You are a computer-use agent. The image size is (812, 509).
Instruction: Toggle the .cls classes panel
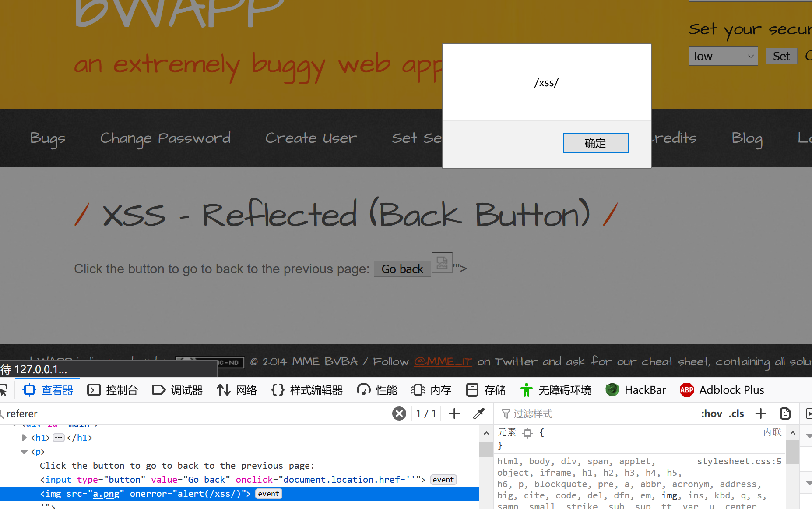(x=736, y=414)
